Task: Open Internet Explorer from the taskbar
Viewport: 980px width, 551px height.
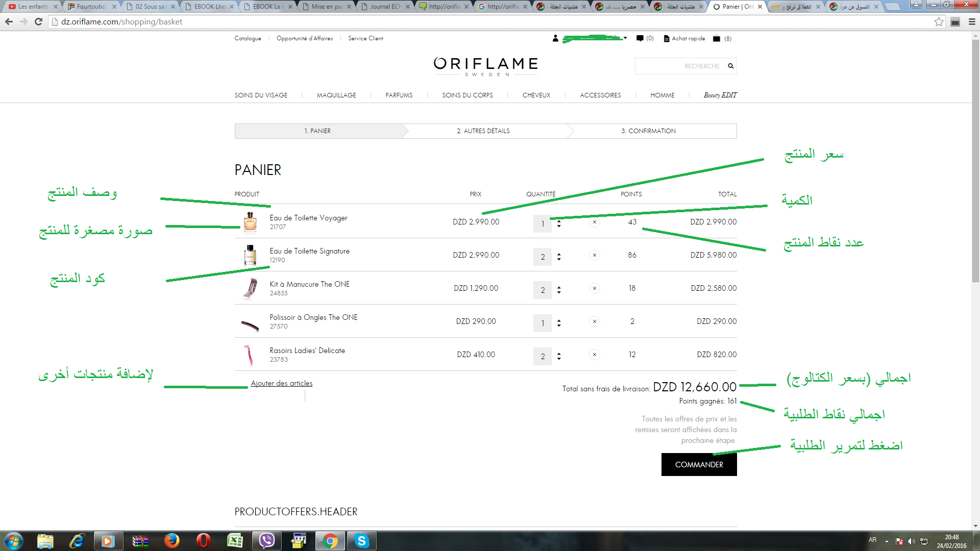Action: [77, 541]
